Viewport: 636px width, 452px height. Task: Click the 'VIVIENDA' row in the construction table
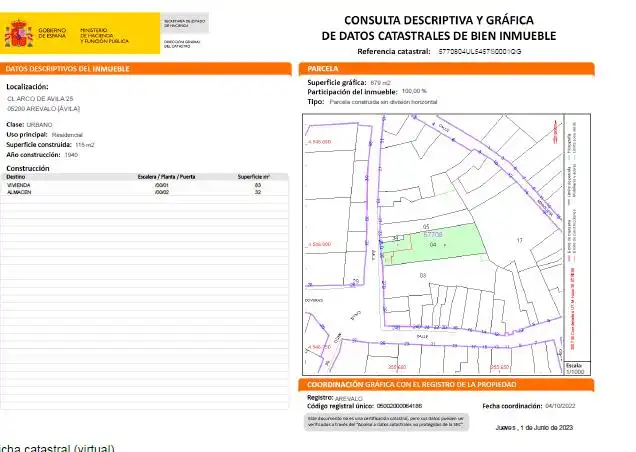145,185
